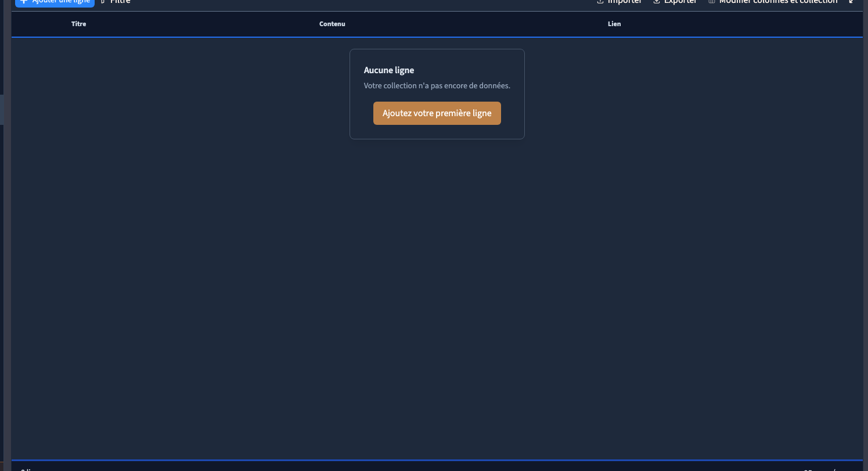Click the "Ajoutez votre première ligne" button
This screenshot has width=868, height=471.
[x=437, y=113]
